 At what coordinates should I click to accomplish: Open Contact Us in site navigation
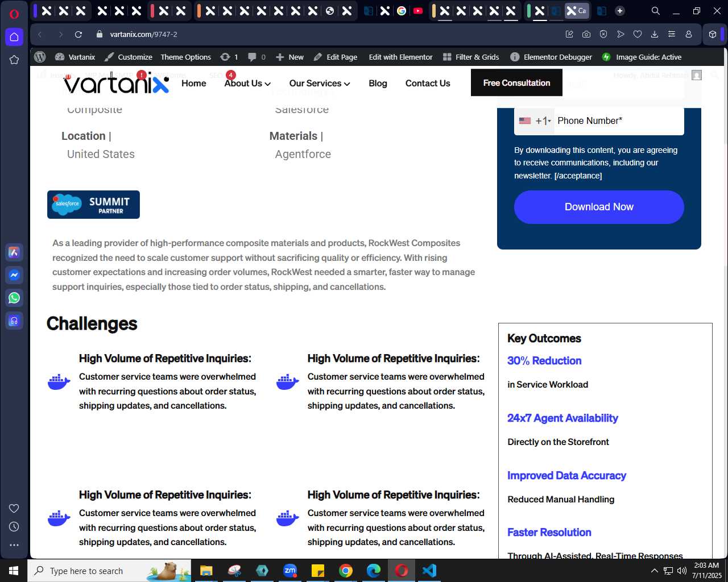point(428,83)
